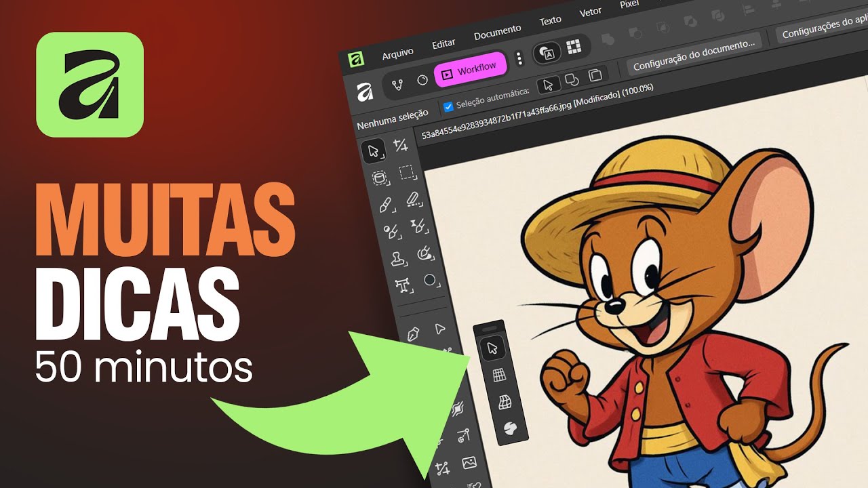Select the point transform tool

coord(463,436)
